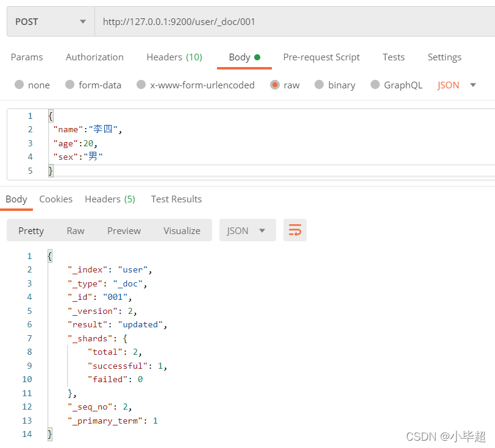495x448 pixels.
Task: Select the request Body tab
Action: pyautogui.click(x=244, y=57)
